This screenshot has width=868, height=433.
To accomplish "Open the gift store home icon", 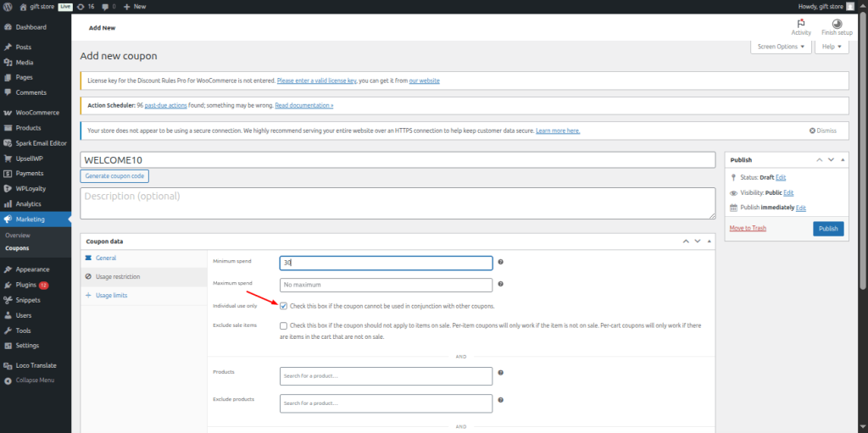I will pos(23,7).
